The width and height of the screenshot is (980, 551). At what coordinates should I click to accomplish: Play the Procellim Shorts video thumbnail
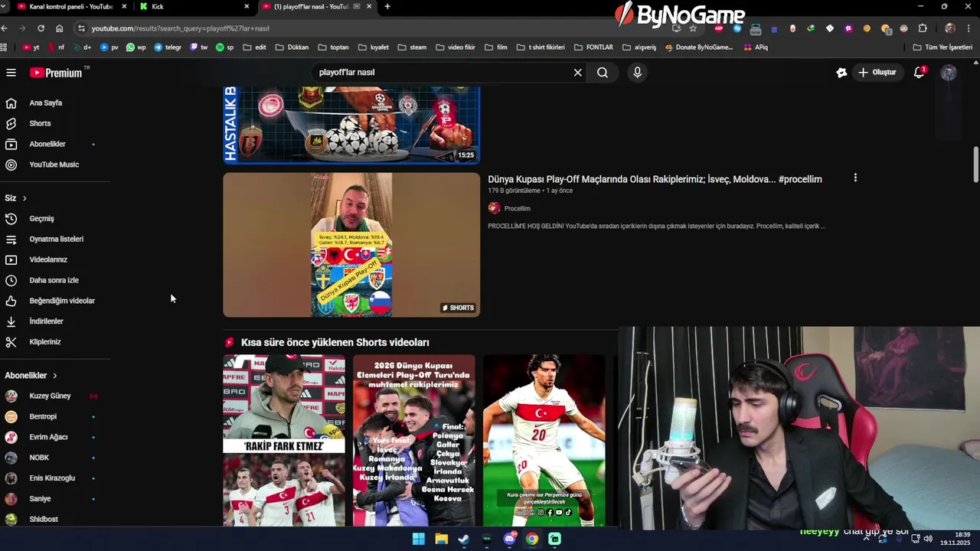tap(351, 245)
